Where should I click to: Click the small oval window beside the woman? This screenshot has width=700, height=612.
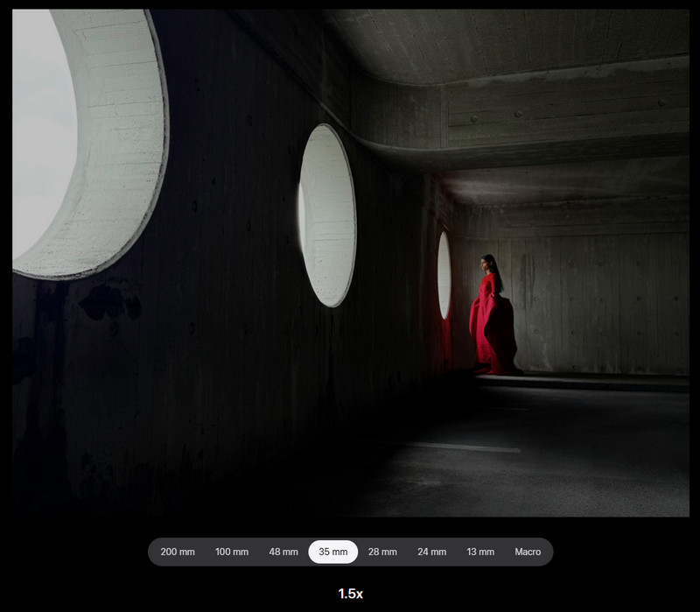point(444,276)
